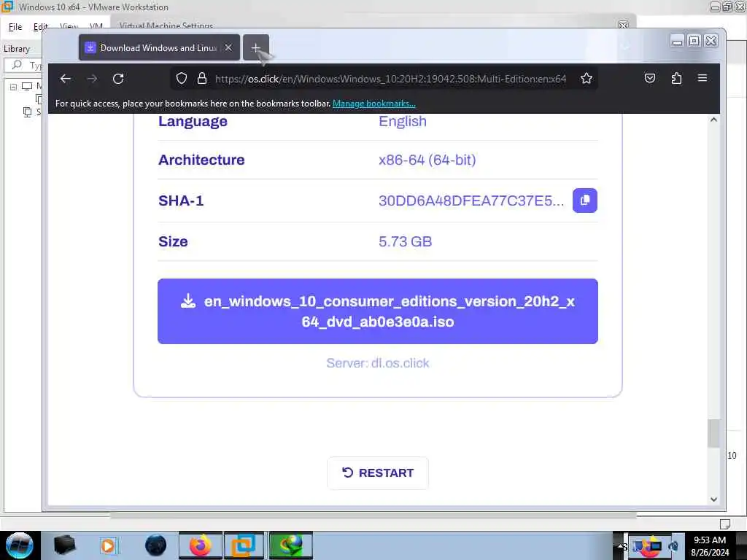The image size is (747, 560).
Task: Click the Language value English
Action: coord(403,122)
